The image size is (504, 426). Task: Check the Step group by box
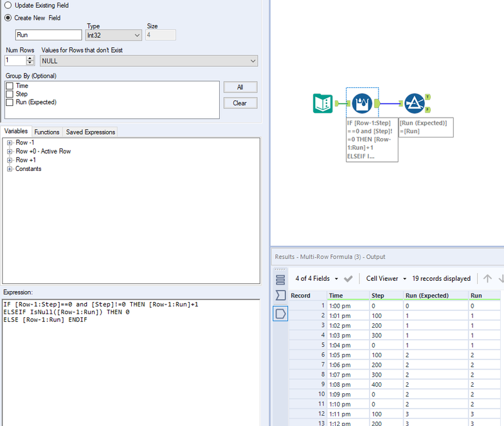[10, 94]
